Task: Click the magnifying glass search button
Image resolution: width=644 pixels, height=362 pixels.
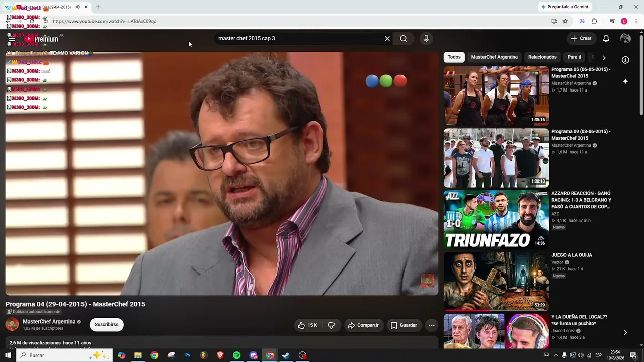Action: click(x=404, y=39)
